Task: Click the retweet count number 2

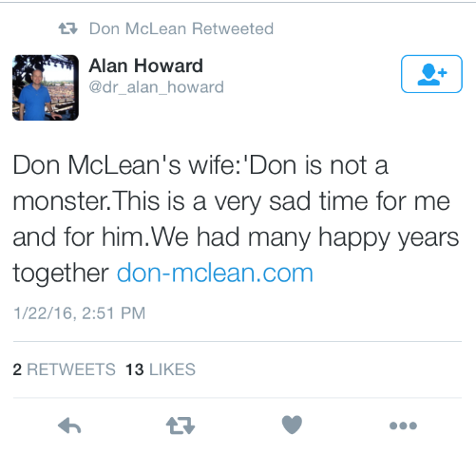Action: pos(17,369)
